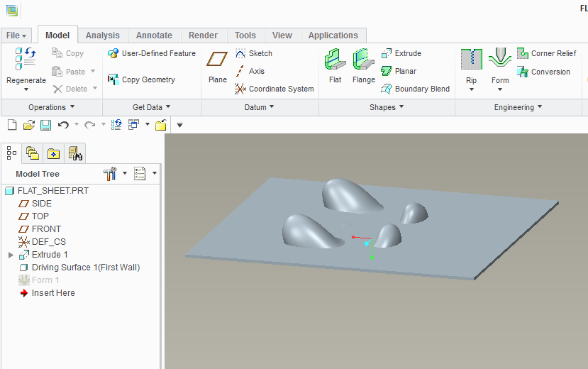The width and height of the screenshot is (588, 369).
Task: Open the File menu
Action: (x=16, y=35)
